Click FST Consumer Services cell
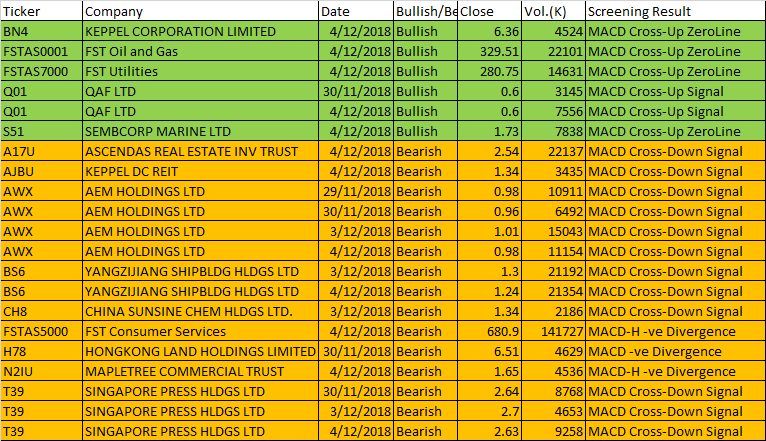 200,332
